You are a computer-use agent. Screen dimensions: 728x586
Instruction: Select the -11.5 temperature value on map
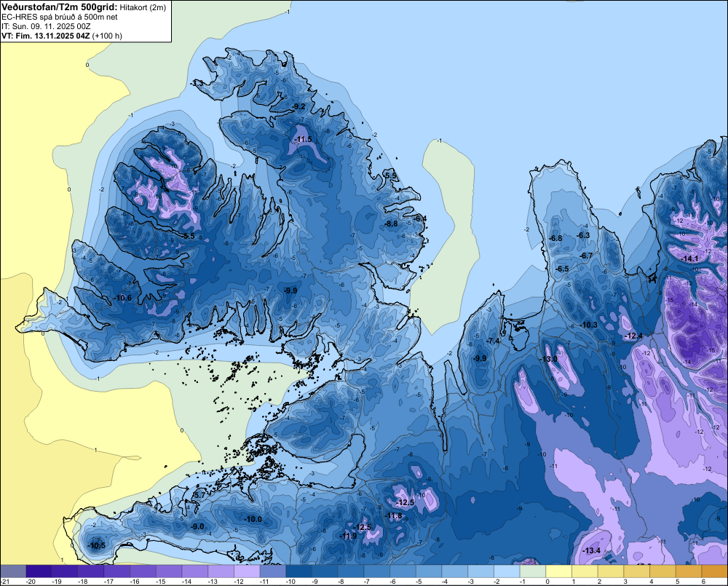pos(303,139)
